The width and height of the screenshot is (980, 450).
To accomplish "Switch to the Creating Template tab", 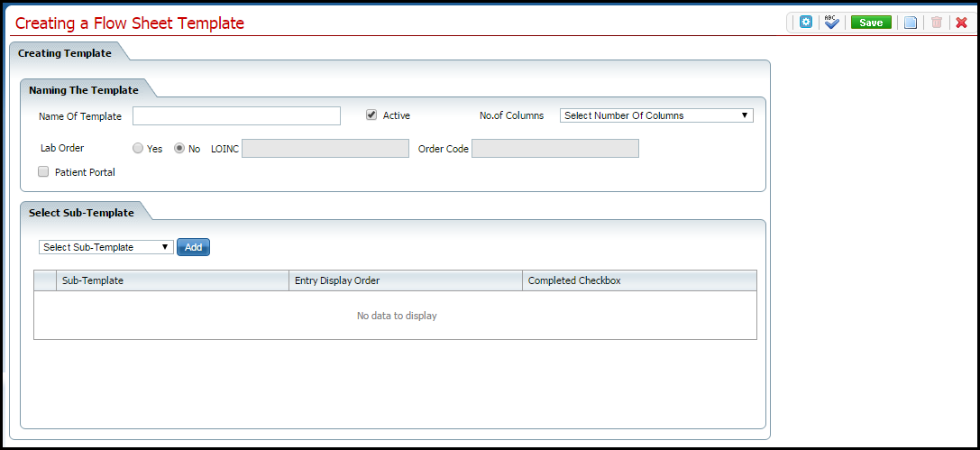I will coord(65,53).
